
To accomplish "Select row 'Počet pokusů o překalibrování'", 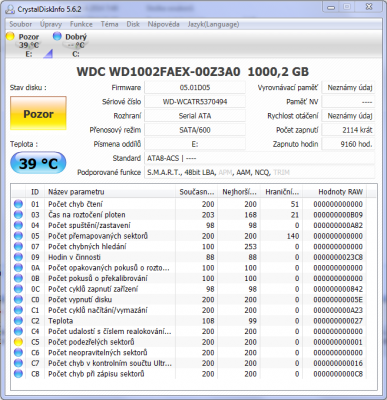I will (x=189, y=278).
